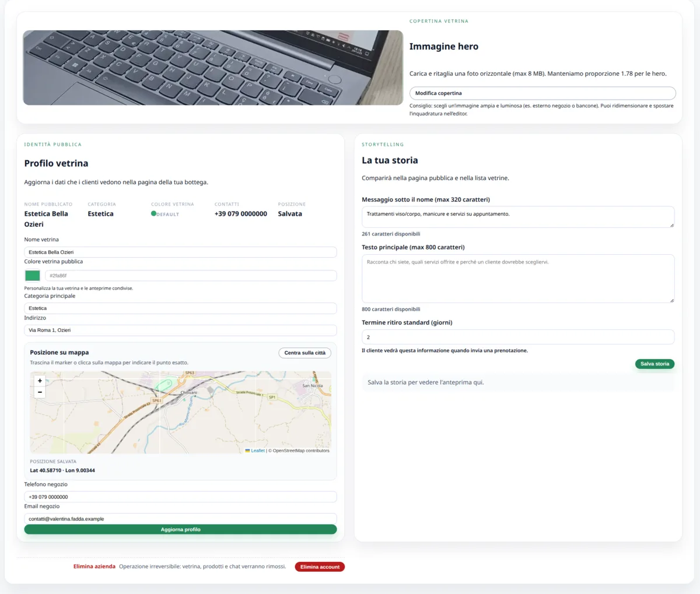Screen dimensions: 700x594
Task: Click on the map near Chilivani
Action: pyautogui.click(x=188, y=393)
